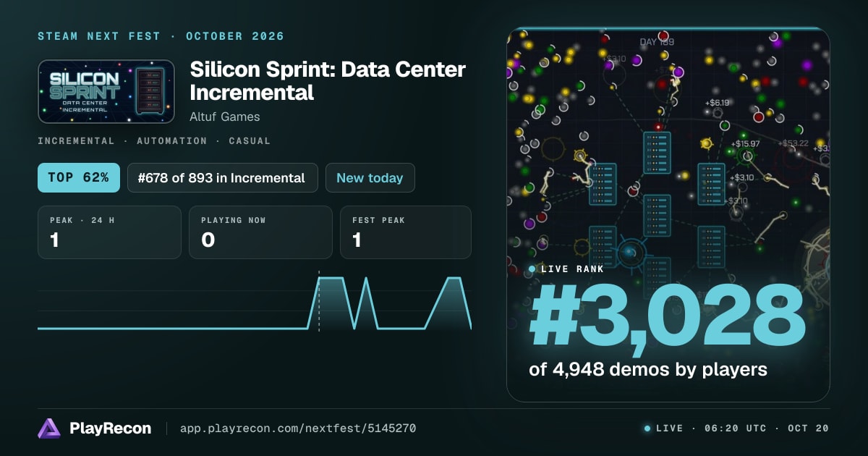Screen dimensions: 868x456
Task: Click the glowing blue core node in the game screenshot
Action: (x=630, y=252)
